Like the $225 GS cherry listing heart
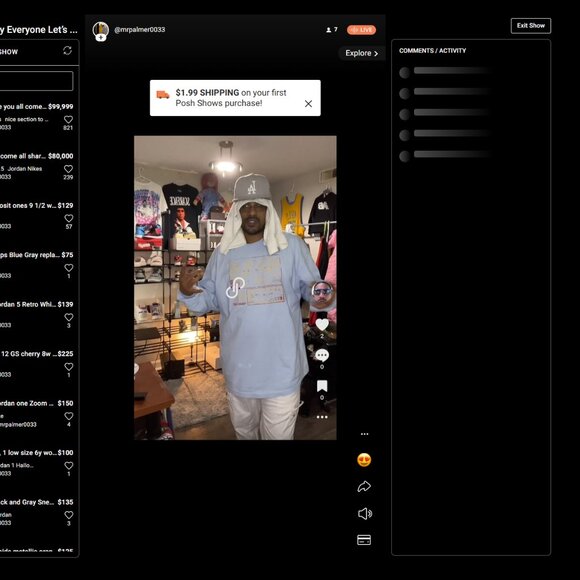The height and width of the screenshot is (580, 580). click(68, 367)
